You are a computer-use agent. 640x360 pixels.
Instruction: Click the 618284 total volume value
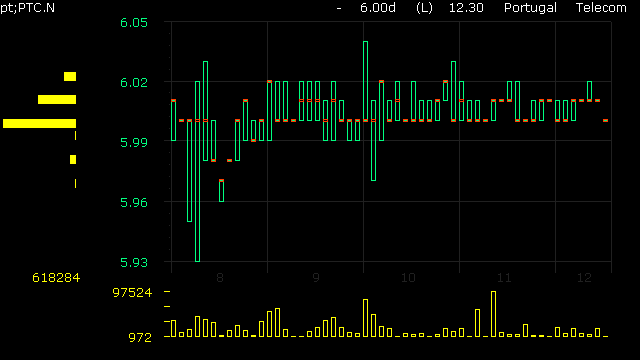coord(56,278)
